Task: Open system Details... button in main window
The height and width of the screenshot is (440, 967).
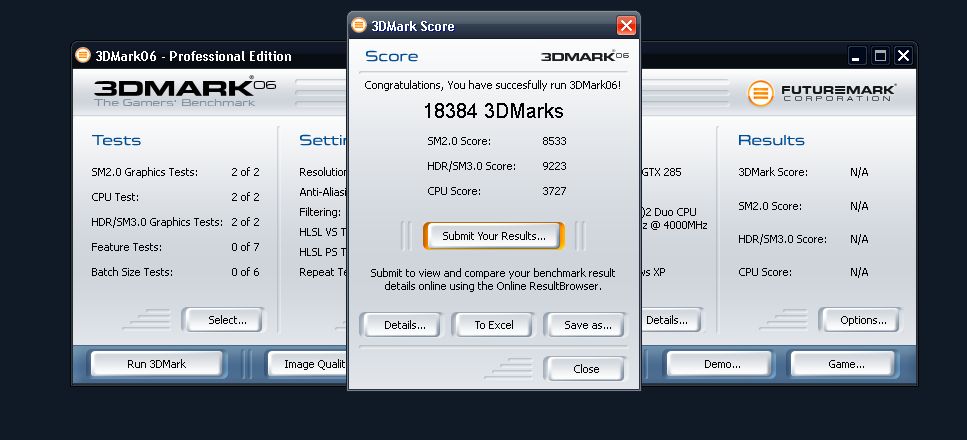Action: tap(671, 320)
